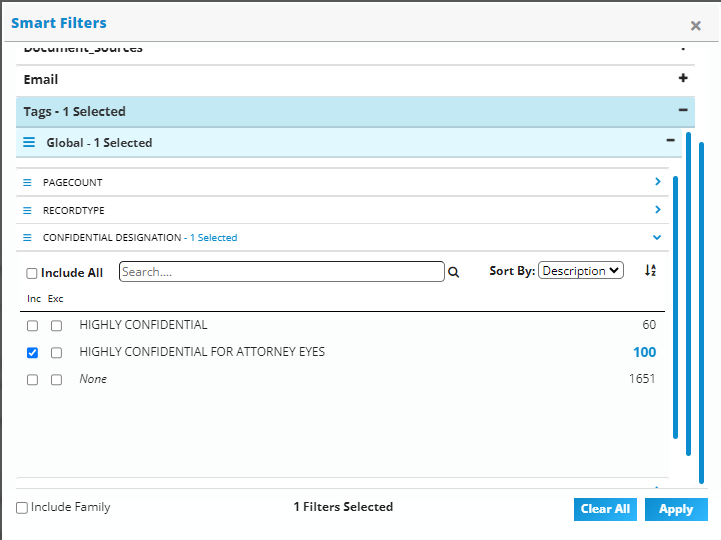Viewport: 721px width, 540px height.
Task: Toggle the sort order direction icon
Action: [x=650, y=271]
